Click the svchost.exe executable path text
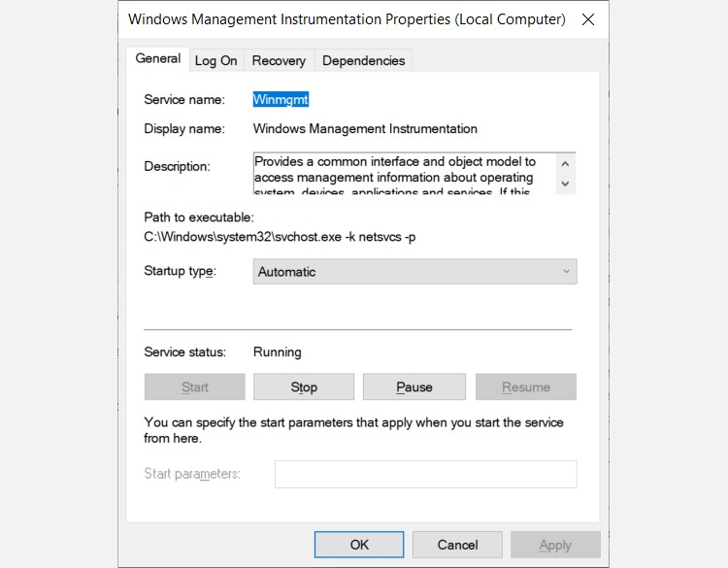The height and width of the screenshot is (568, 728). (x=280, y=237)
